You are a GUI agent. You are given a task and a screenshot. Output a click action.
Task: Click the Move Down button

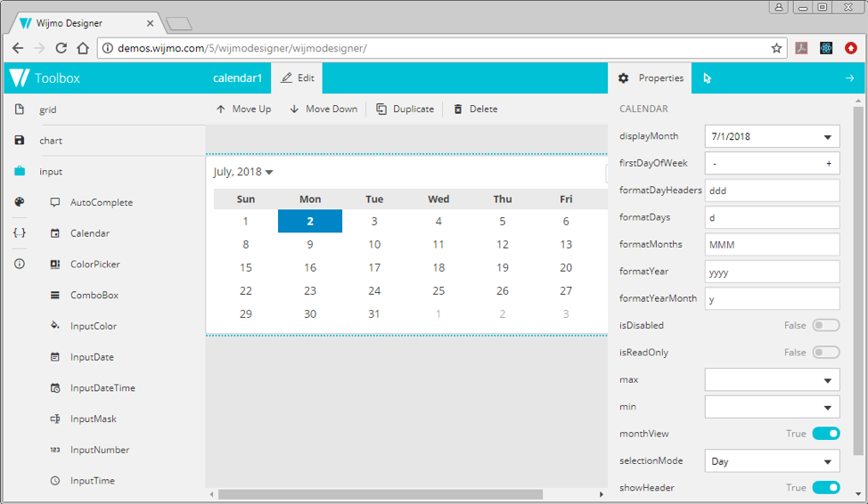pos(323,109)
